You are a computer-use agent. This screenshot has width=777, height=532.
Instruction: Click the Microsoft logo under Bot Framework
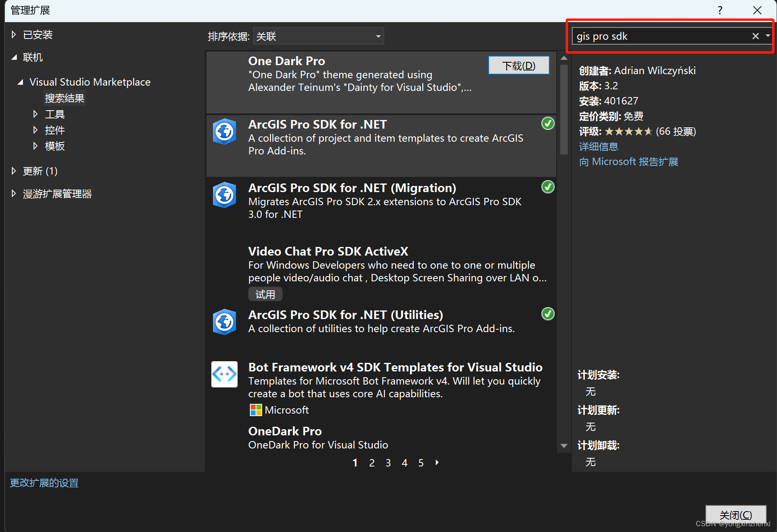(x=256, y=410)
